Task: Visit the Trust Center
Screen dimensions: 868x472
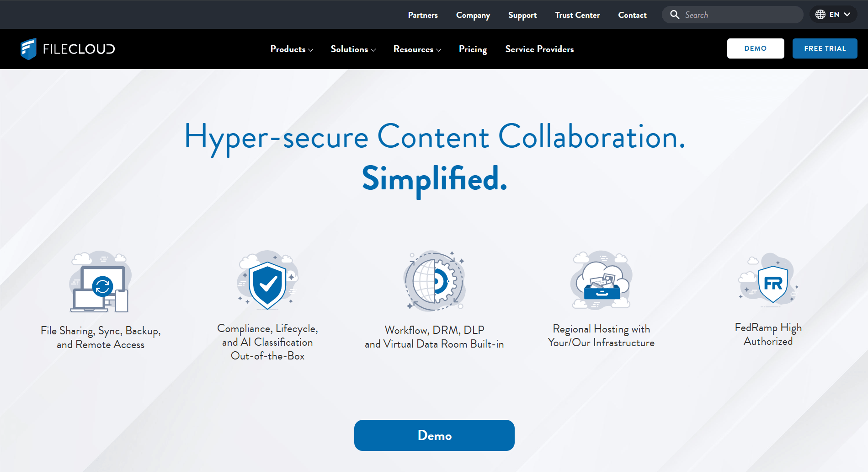Action: [x=577, y=15]
